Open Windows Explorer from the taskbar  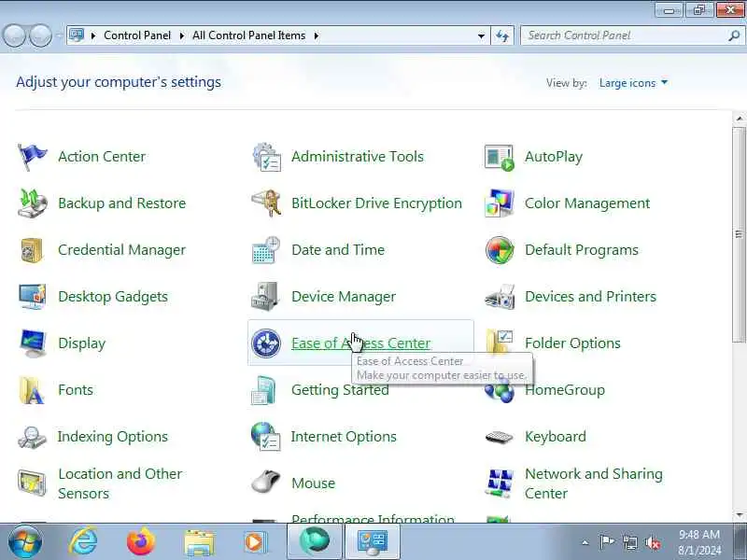pos(199,542)
